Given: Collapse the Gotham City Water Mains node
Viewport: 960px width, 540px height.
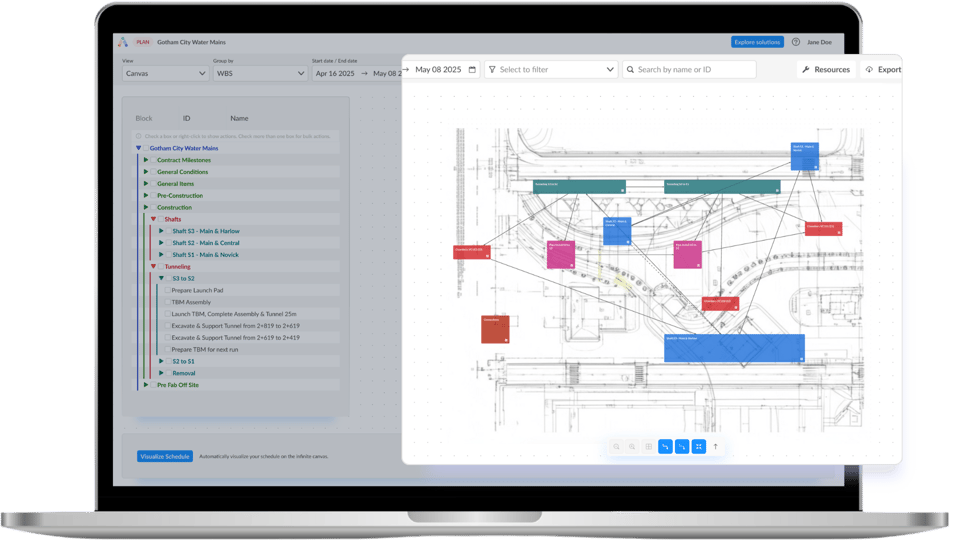Looking at the screenshot, I should click(x=138, y=148).
